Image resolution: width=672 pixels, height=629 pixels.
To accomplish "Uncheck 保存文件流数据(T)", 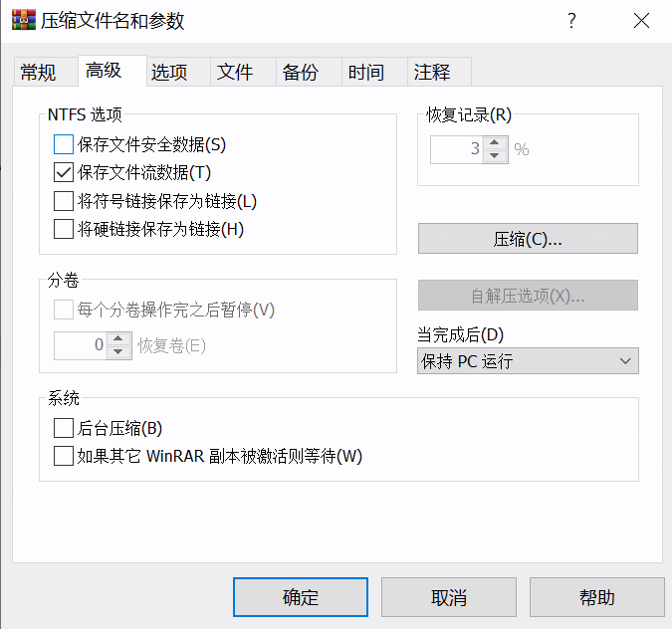I will pyautogui.click(x=64, y=172).
